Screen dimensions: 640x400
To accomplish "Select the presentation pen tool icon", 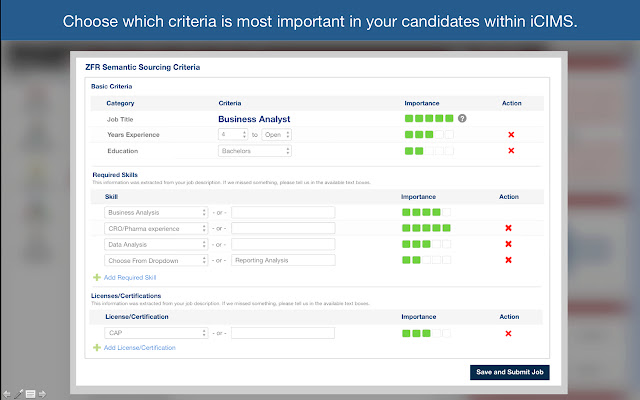I will tap(19, 394).
